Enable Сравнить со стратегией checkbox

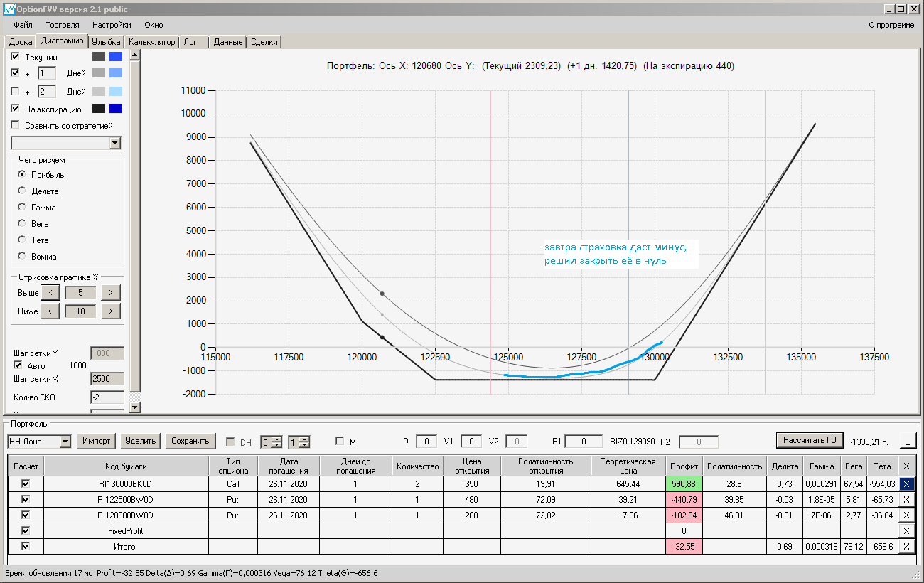tap(16, 126)
